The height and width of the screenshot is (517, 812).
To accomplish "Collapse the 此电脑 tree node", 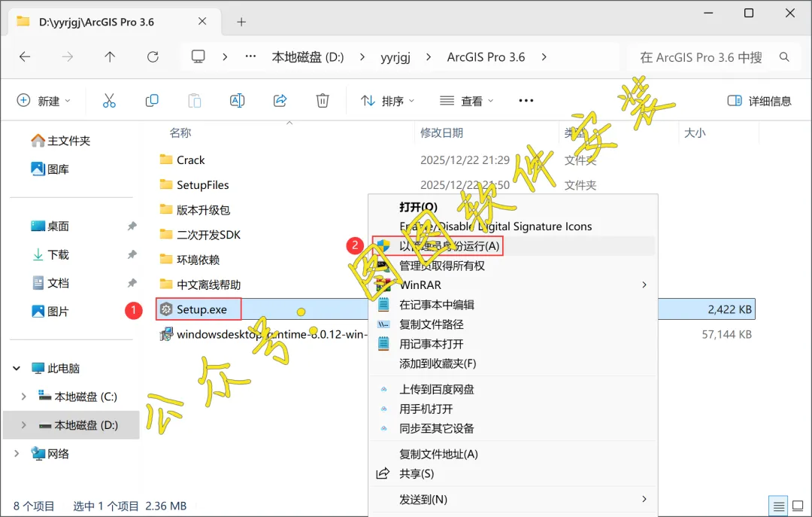I will coord(17,368).
